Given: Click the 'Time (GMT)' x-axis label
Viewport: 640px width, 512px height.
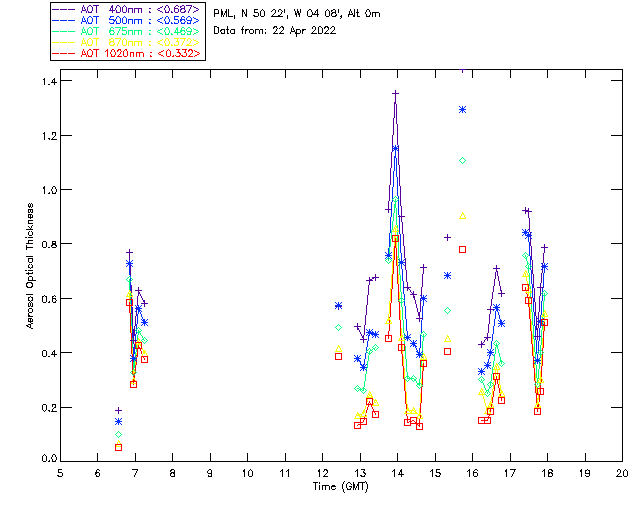Looking at the screenshot, I should pyautogui.click(x=341, y=486).
